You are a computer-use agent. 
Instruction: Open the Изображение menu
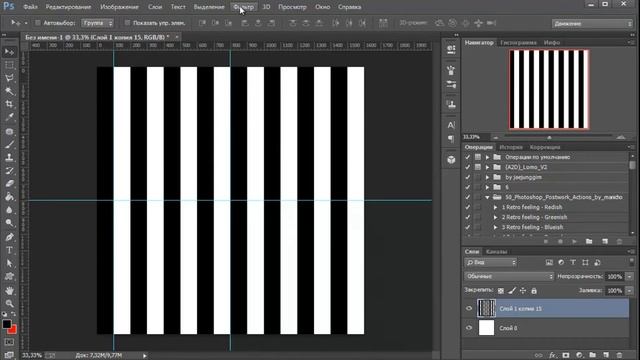click(119, 7)
